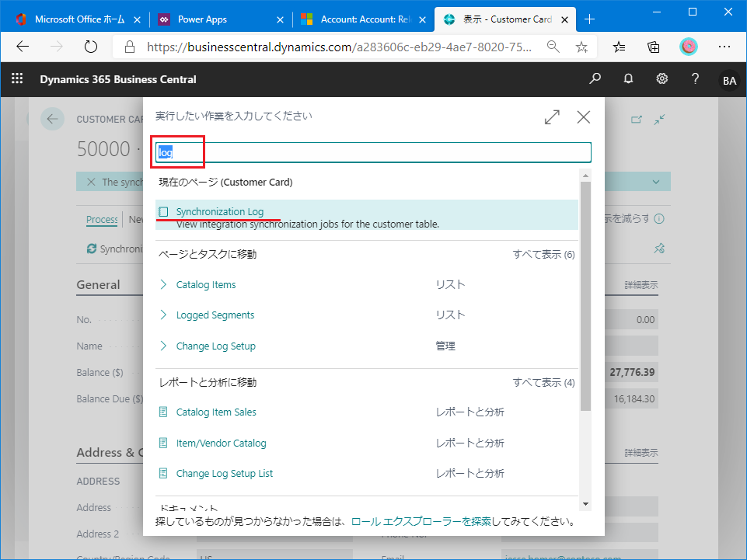Open the BA user account avatar
This screenshot has height=560, width=747.
pyautogui.click(x=729, y=80)
